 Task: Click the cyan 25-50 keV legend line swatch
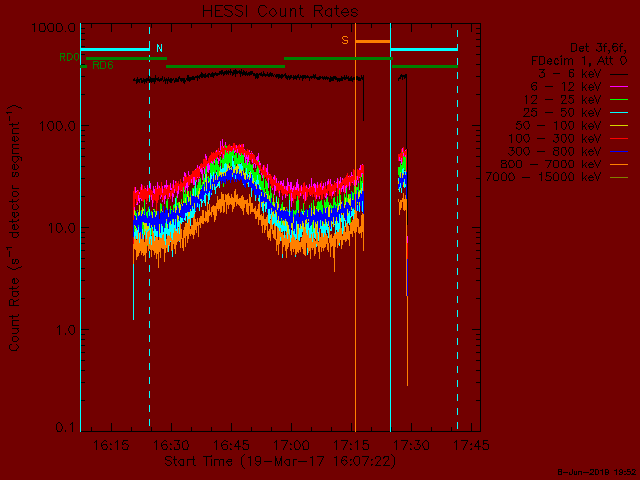(619, 113)
